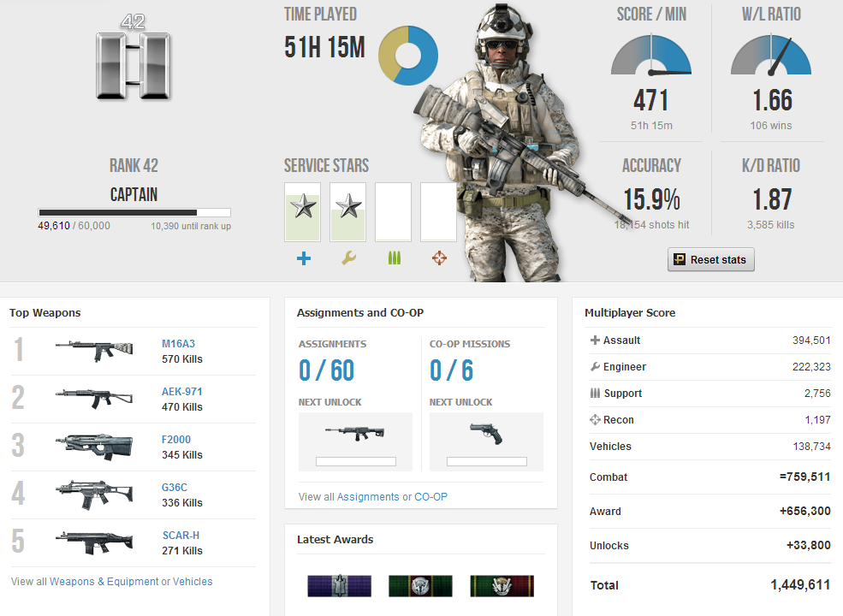Click the assignments next unlock progress bar

pos(356,462)
